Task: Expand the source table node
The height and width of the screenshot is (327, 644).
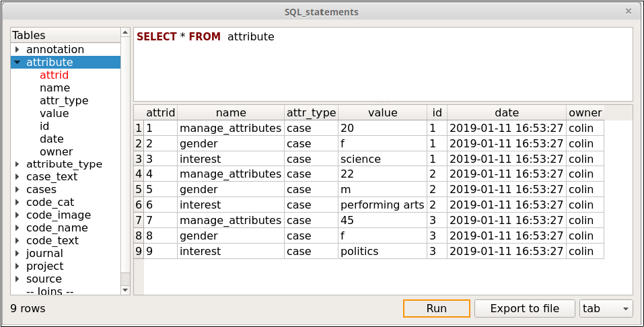Action: (17, 279)
